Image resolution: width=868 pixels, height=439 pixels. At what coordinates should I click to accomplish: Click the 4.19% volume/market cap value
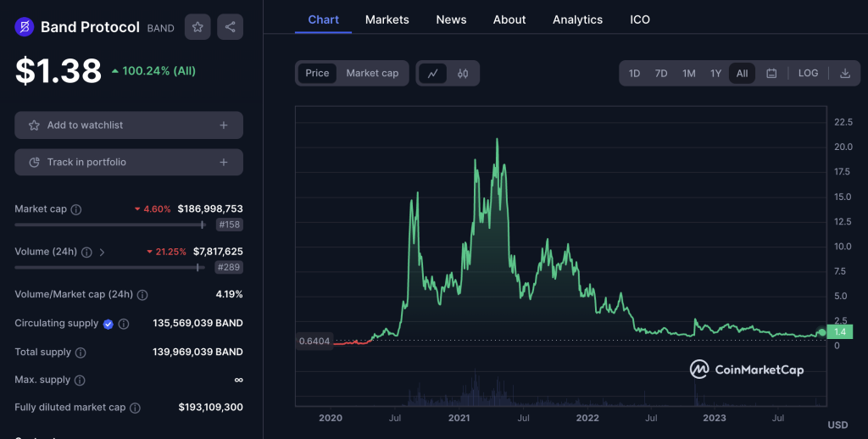229,294
